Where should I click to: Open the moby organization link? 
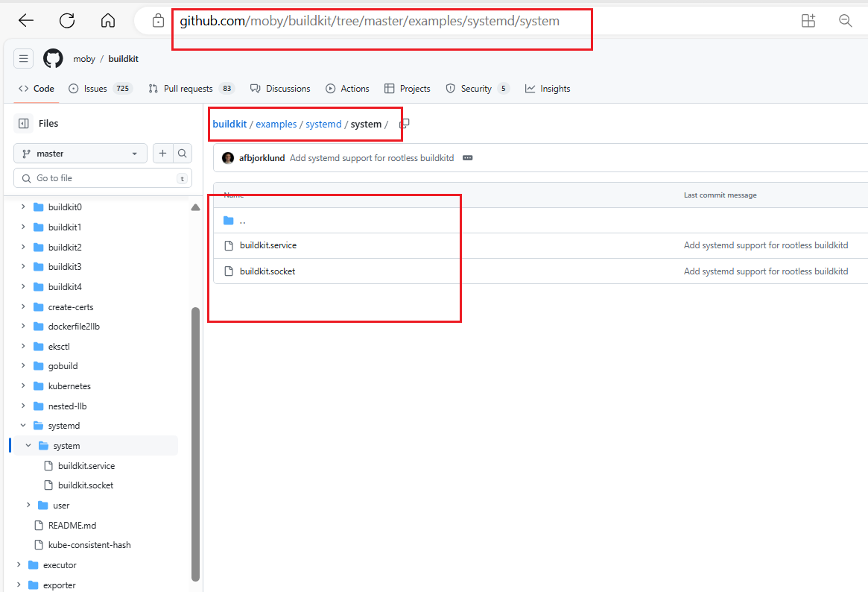[x=84, y=59]
